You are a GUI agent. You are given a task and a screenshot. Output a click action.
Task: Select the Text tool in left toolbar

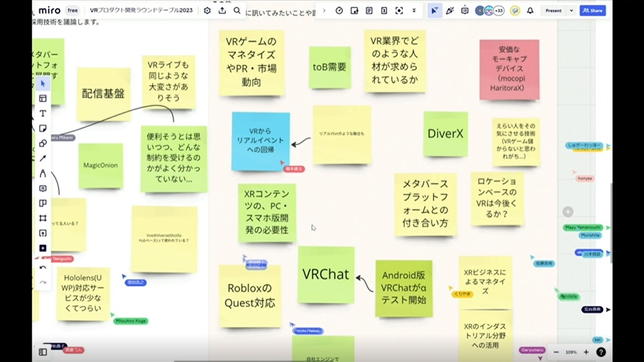(43, 113)
